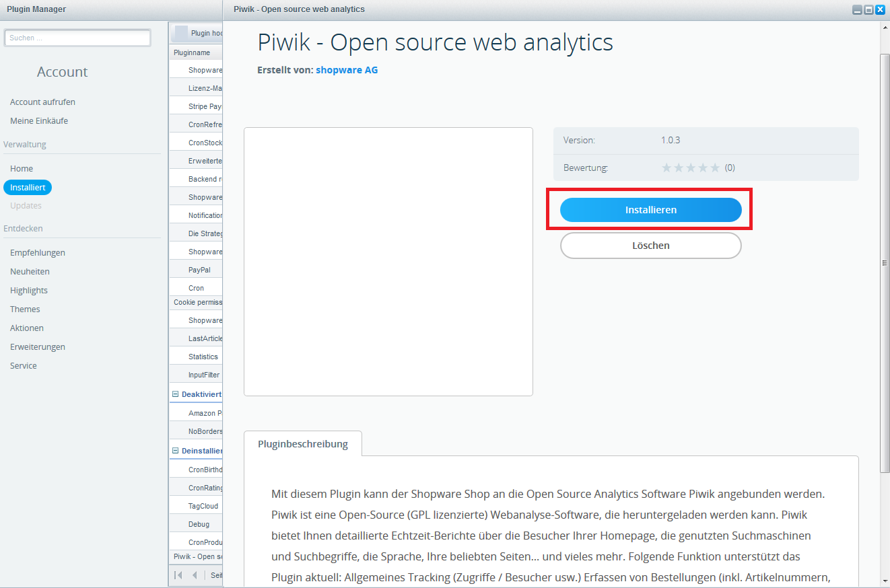890x588 pixels.
Task: Minimize the Piwik detail window
Action: pos(857,10)
